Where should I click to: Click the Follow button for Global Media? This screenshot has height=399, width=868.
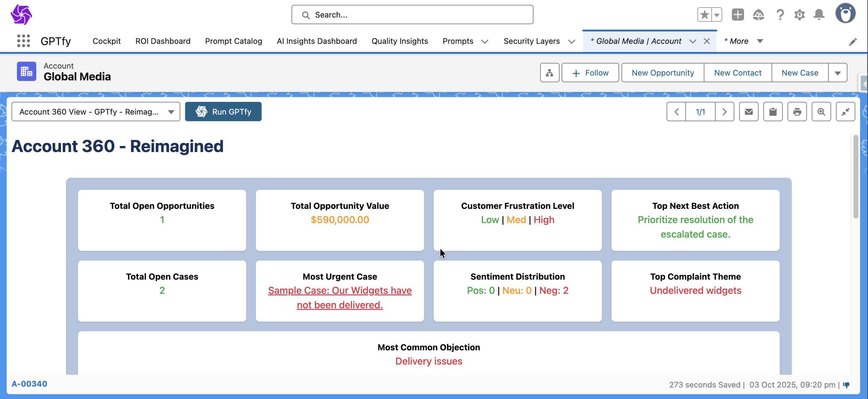(590, 73)
